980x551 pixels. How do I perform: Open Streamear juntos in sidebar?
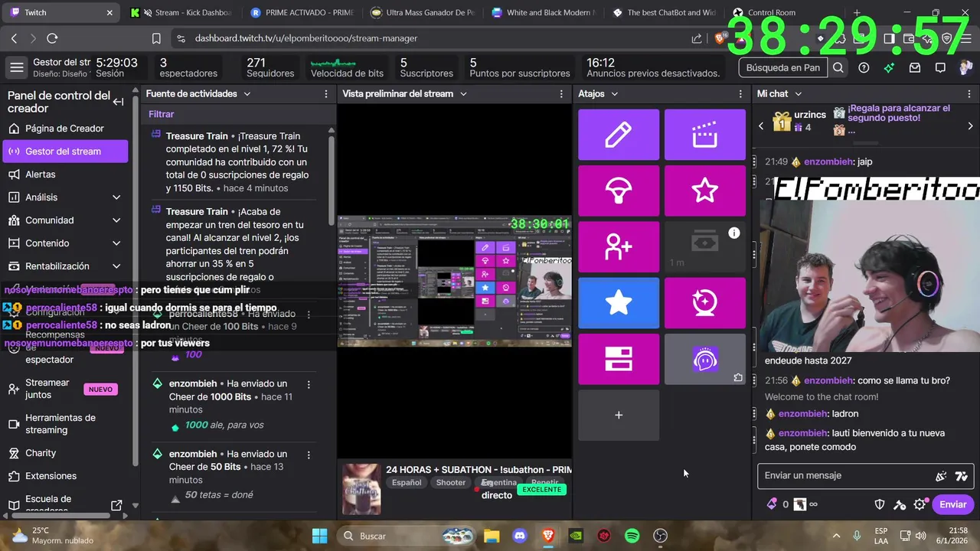click(x=65, y=389)
